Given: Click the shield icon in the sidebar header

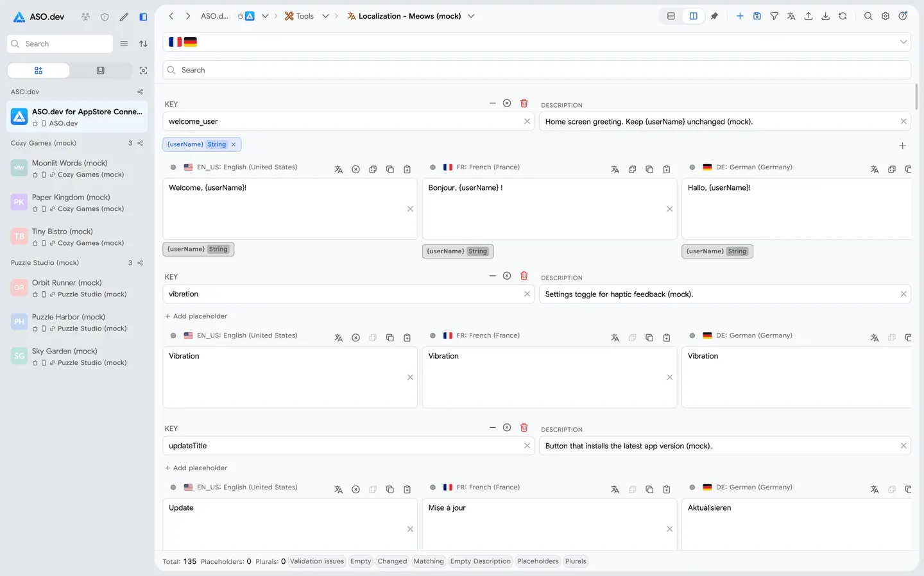Looking at the screenshot, I should click(x=105, y=17).
